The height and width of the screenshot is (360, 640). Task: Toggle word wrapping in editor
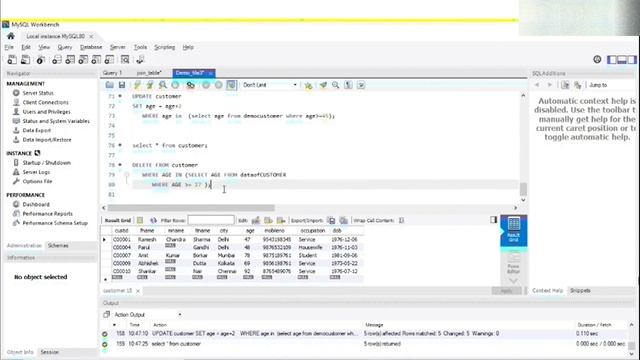(361, 85)
